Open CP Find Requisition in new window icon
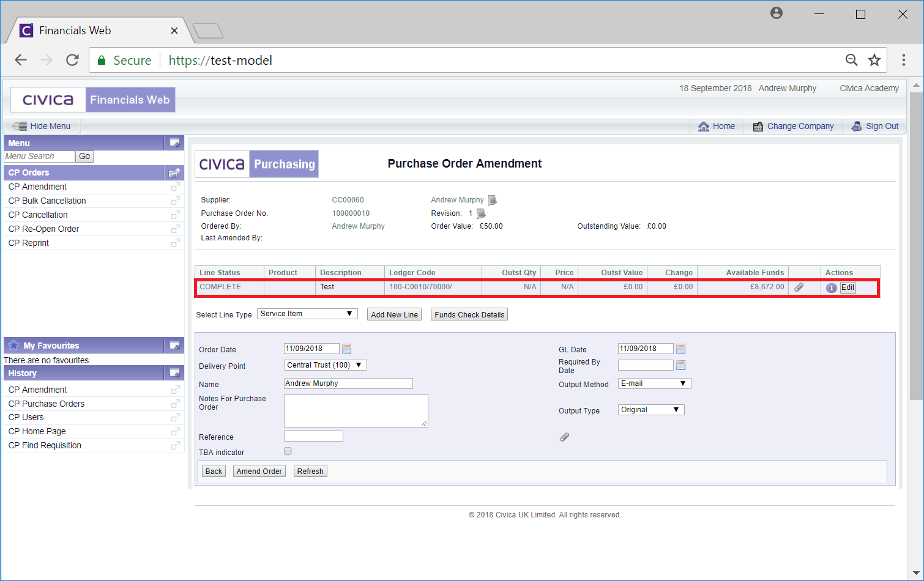The height and width of the screenshot is (581, 924). click(x=176, y=445)
